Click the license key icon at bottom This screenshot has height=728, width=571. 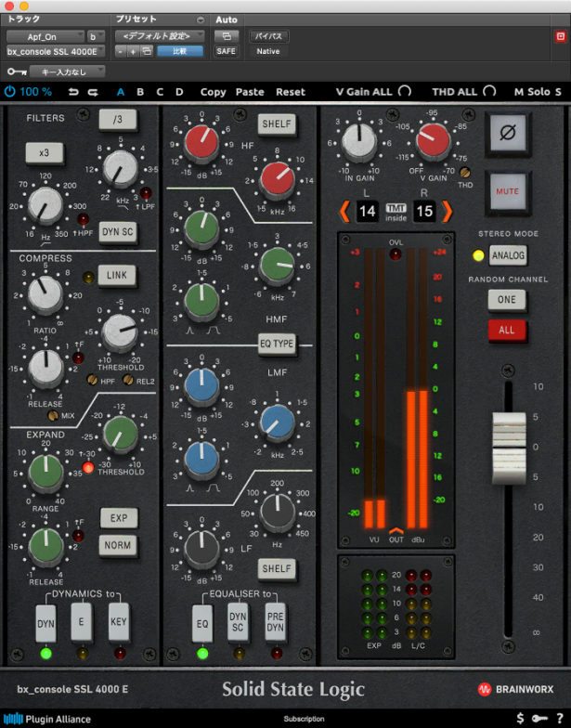point(539,719)
